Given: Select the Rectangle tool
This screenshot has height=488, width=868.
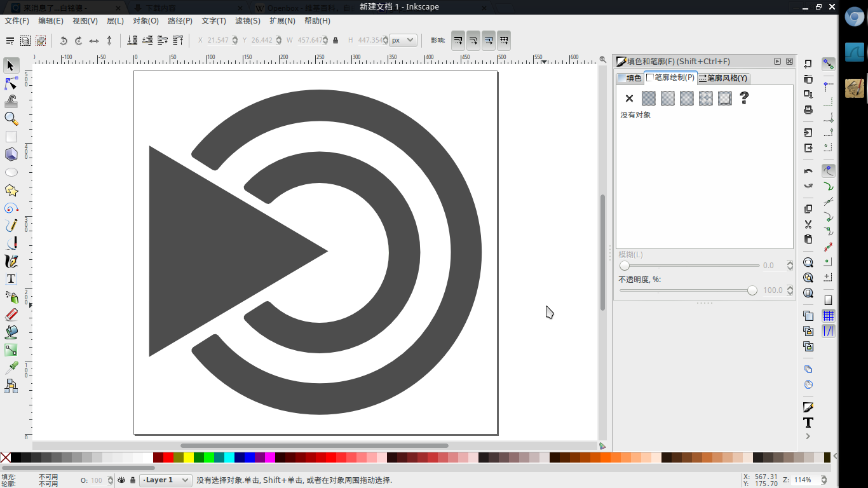Looking at the screenshot, I should pos(11,137).
